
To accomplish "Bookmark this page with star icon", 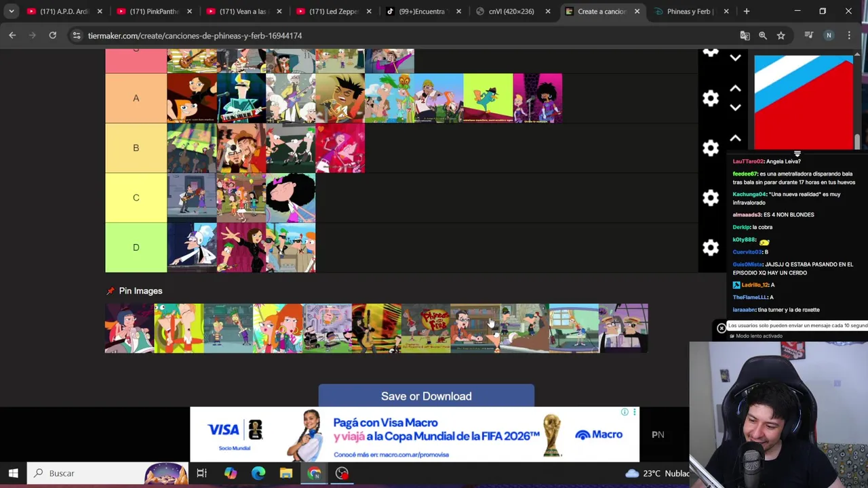I will 781,35.
